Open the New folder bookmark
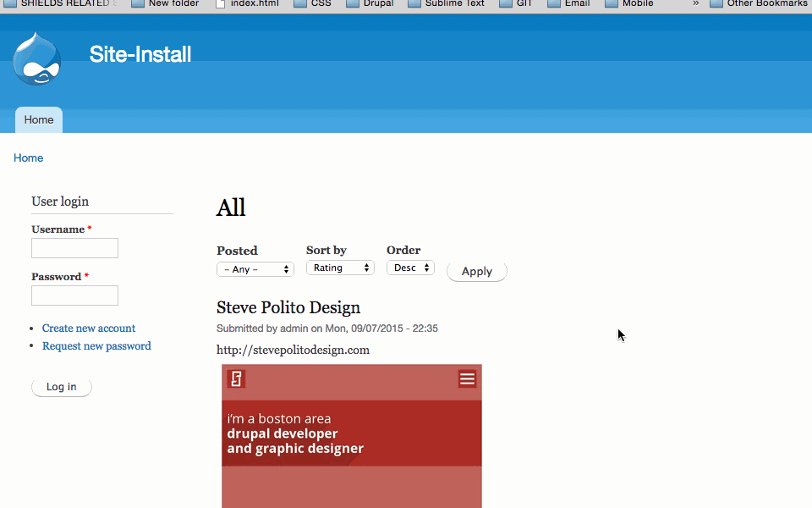Screen dimensions: 812x508 pyautogui.click(x=165, y=3)
